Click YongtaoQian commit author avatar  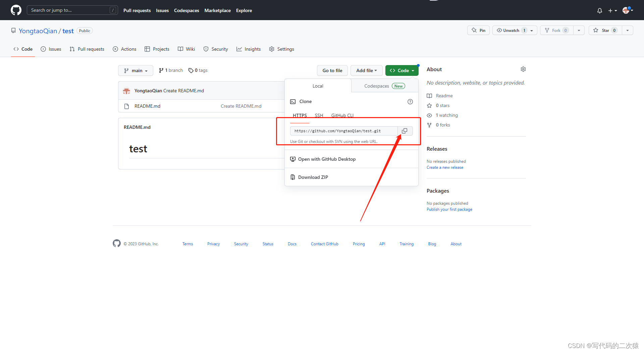point(126,91)
